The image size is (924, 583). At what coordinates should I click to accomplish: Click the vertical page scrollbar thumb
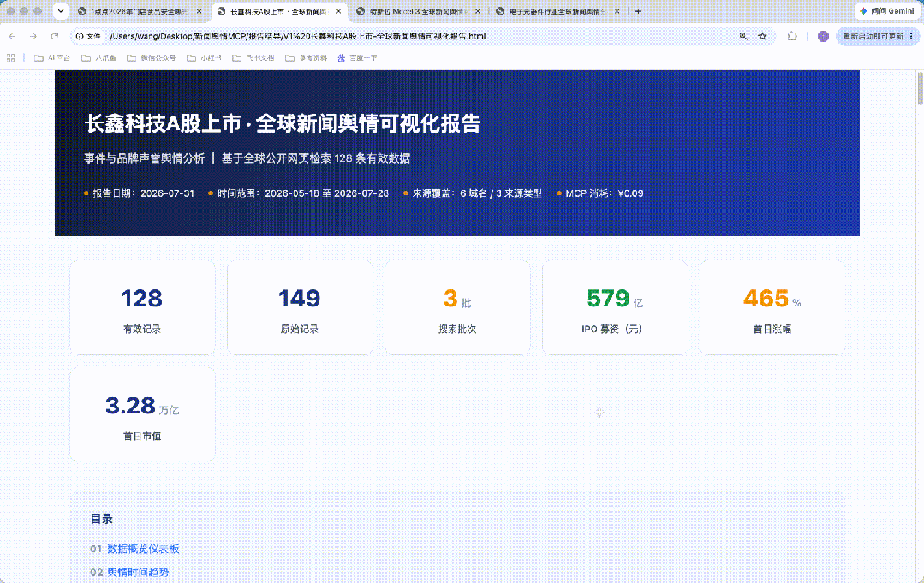coord(920,88)
